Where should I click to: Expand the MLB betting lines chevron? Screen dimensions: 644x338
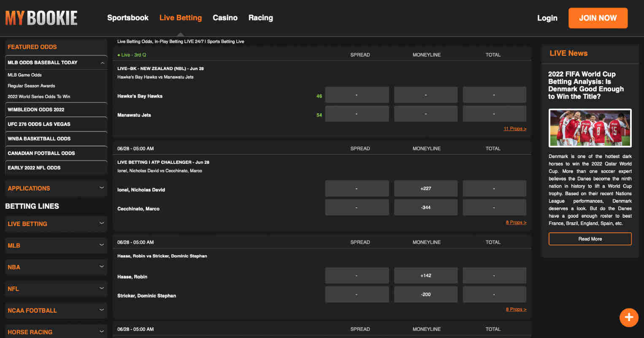click(102, 245)
